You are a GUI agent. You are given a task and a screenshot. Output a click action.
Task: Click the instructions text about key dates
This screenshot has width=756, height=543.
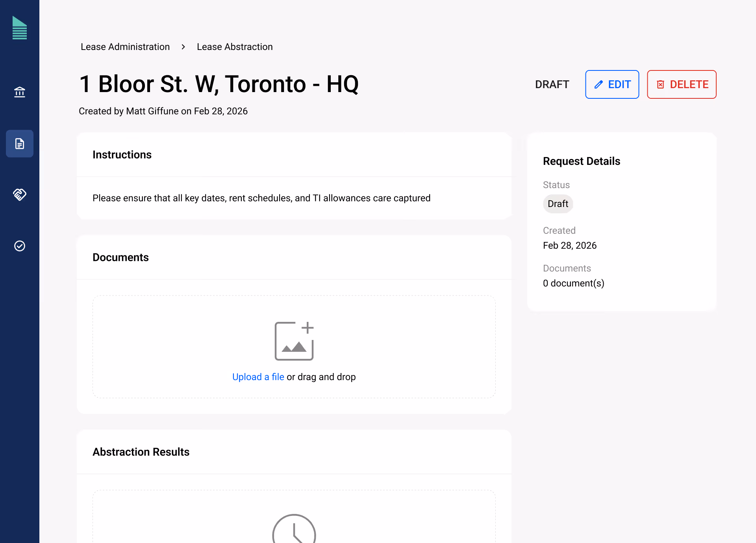coord(261,198)
